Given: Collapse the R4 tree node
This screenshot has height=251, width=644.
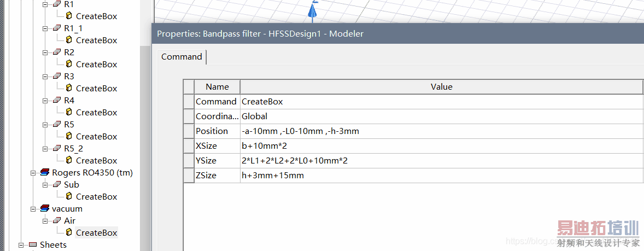Looking at the screenshot, I should 45,100.
